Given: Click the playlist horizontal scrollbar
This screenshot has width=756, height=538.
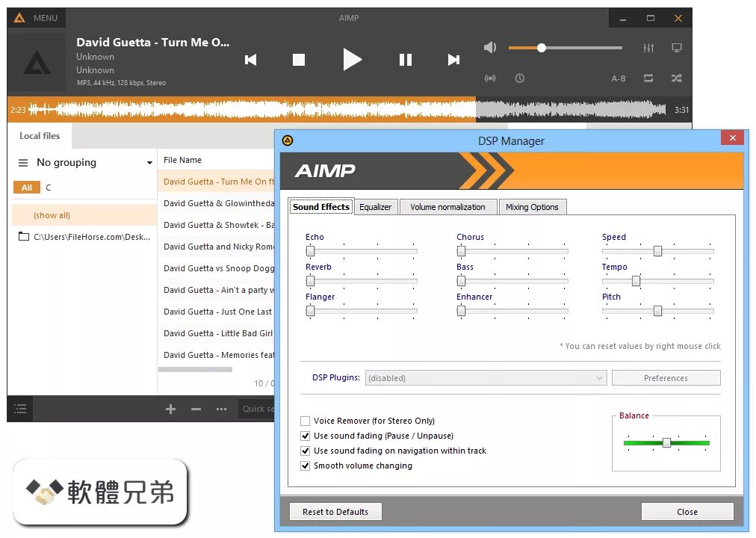Looking at the screenshot, I should click(195, 370).
